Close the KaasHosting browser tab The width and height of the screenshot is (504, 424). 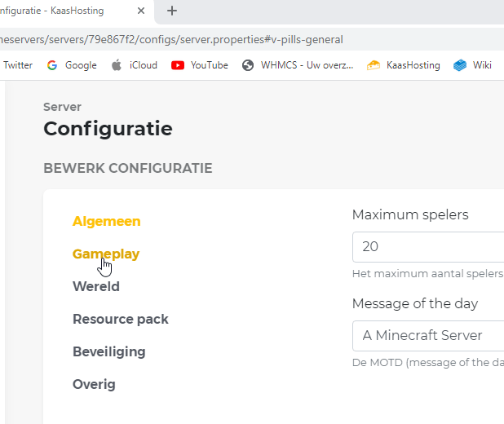(x=141, y=11)
